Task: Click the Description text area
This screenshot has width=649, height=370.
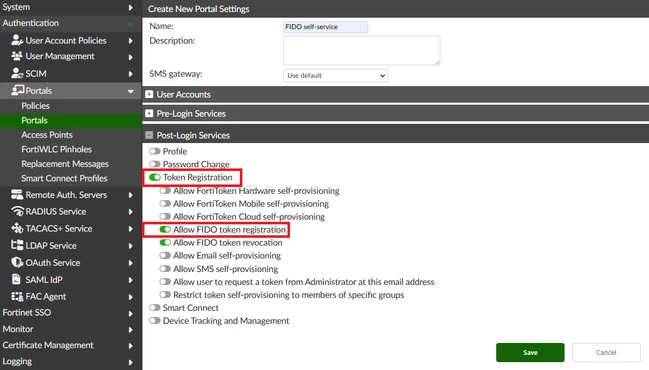Action: click(361, 50)
